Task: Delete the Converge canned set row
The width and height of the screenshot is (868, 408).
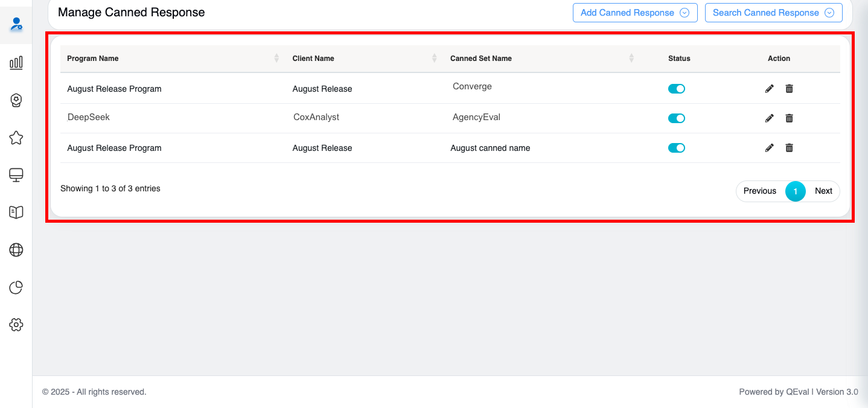Action: tap(789, 89)
